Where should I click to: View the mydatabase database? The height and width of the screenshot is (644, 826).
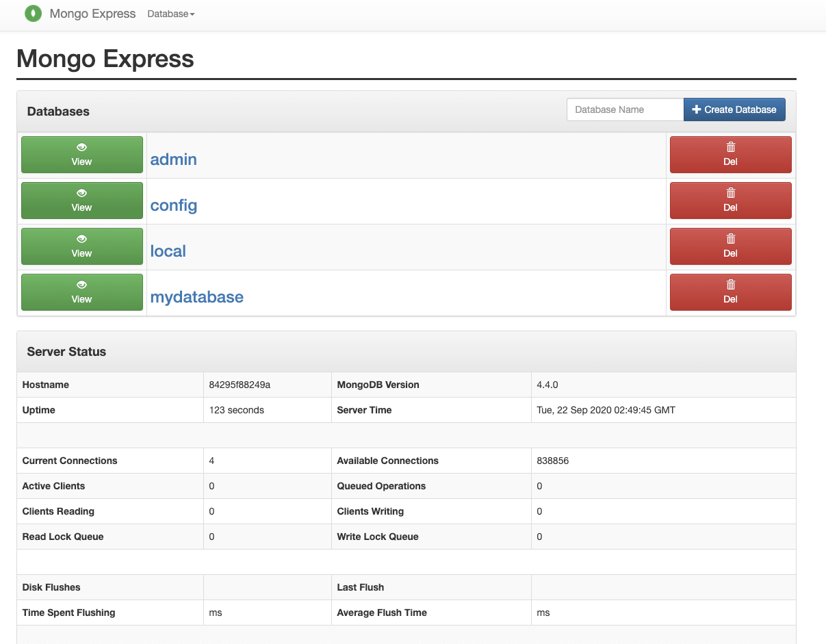coord(82,292)
